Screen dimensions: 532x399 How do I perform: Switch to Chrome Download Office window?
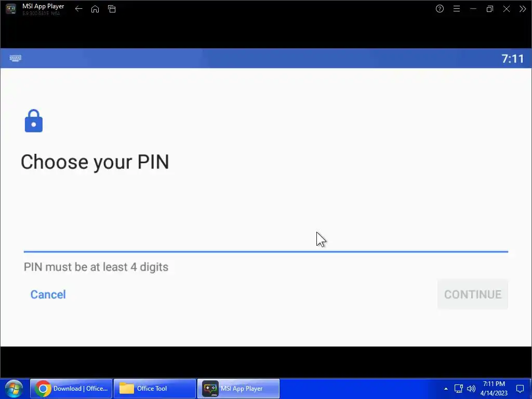pos(71,389)
